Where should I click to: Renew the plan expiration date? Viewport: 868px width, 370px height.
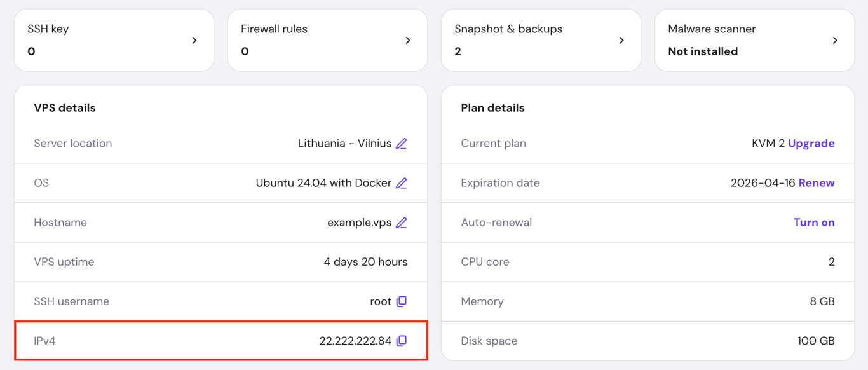tap(817, 183)
